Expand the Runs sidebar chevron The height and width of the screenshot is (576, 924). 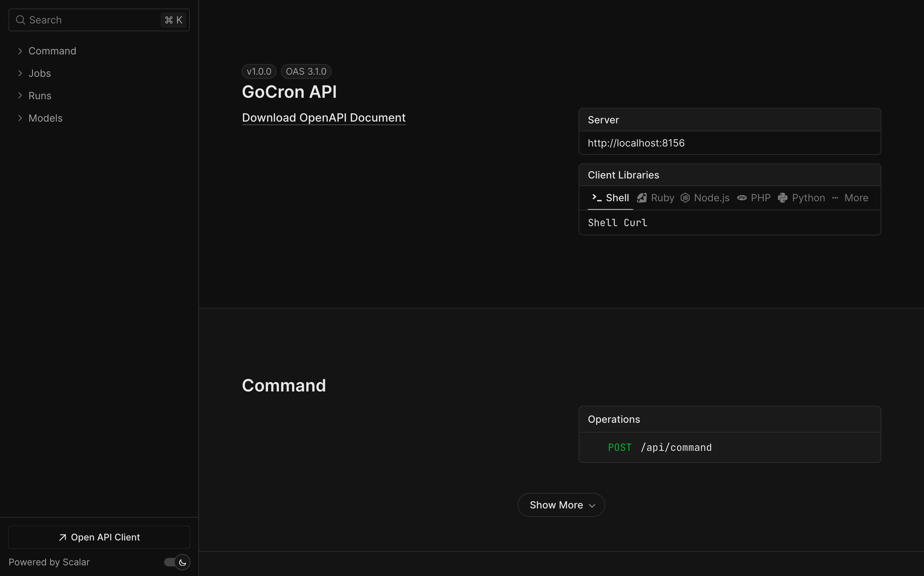pos(20,95)
